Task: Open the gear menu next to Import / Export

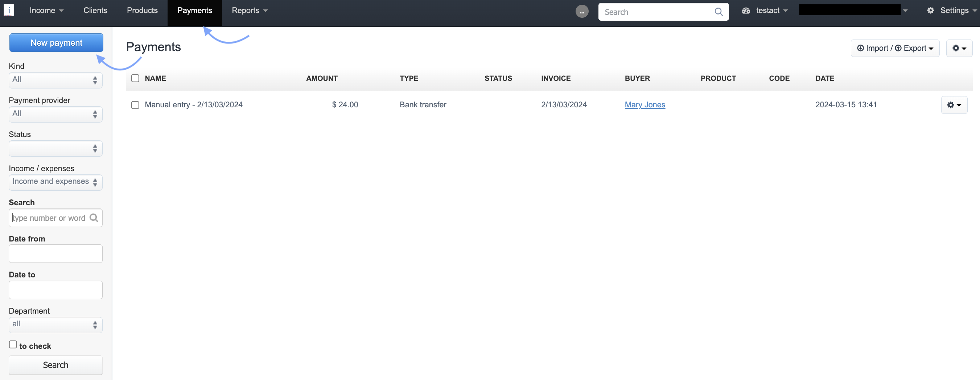Action: click(959, 48)
